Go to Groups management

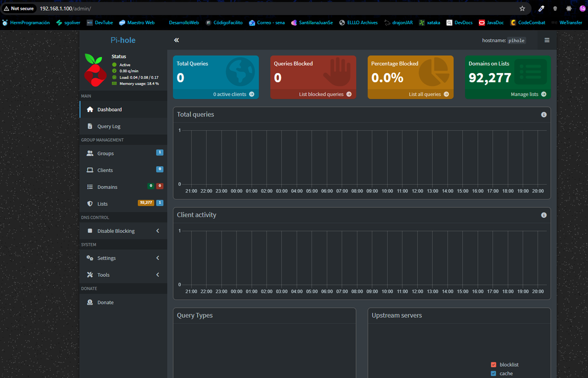[123, 153]
